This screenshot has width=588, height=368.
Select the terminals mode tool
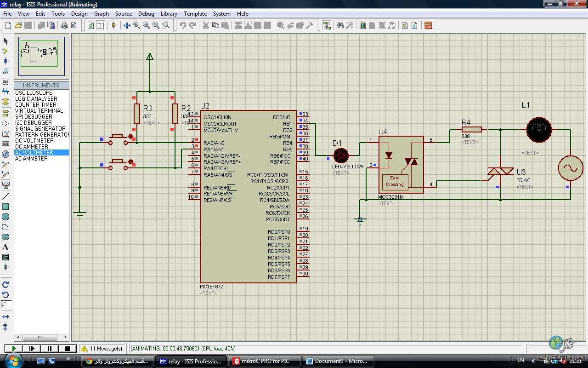pyautogui.click(x=6, y=113)
